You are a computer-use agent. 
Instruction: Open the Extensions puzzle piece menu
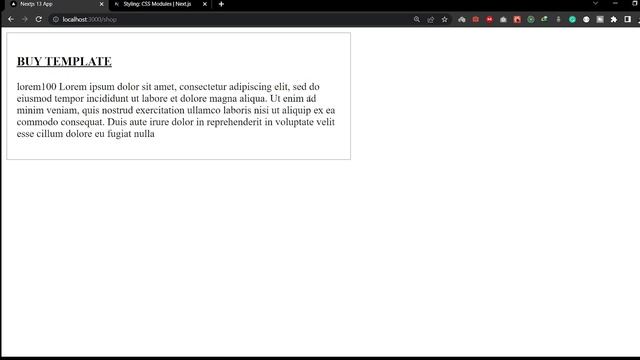pos(613,19)
